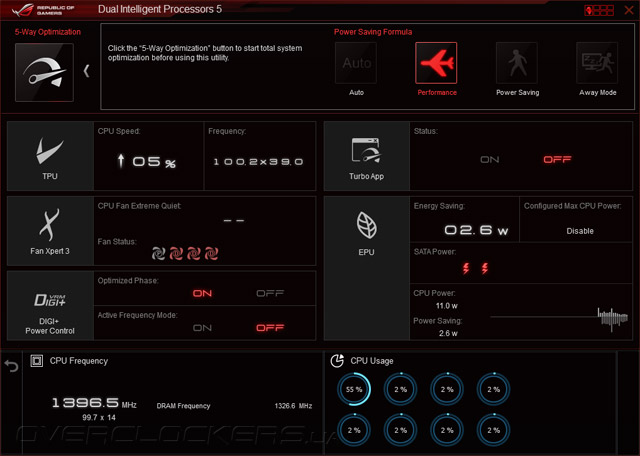Viewport: 640px width, 456px height.
Task: Turn Turbo App status ON
Action: coord(489,160)
